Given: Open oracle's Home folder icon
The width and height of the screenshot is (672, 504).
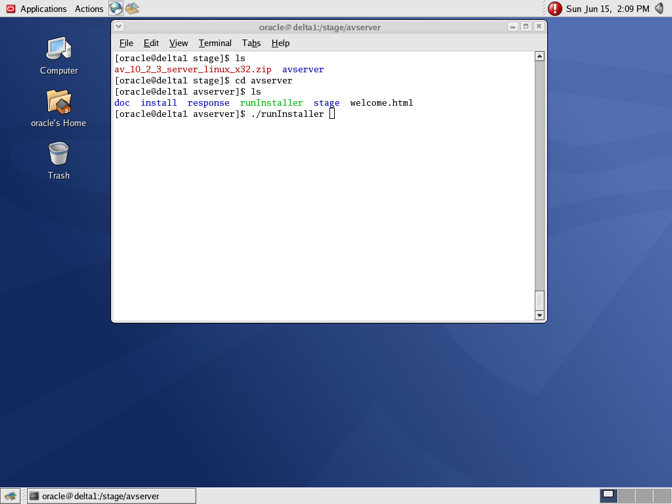Looking at the screenshot, I should pos(59,108).
